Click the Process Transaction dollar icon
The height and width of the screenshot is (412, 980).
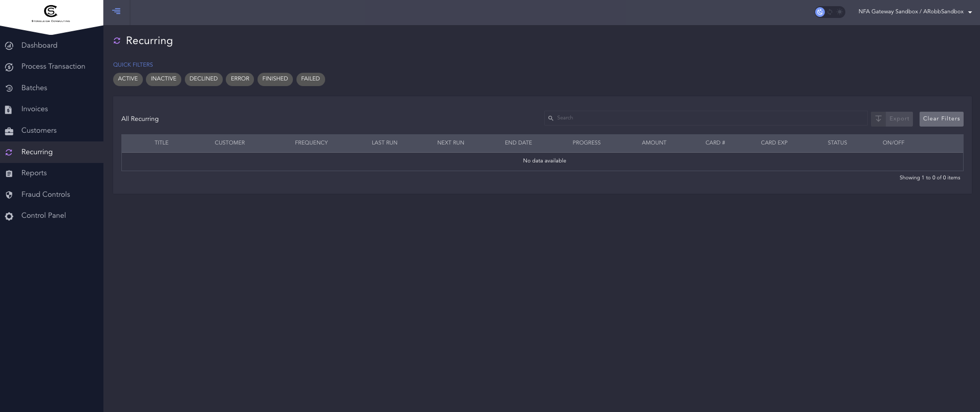(9, 67)
